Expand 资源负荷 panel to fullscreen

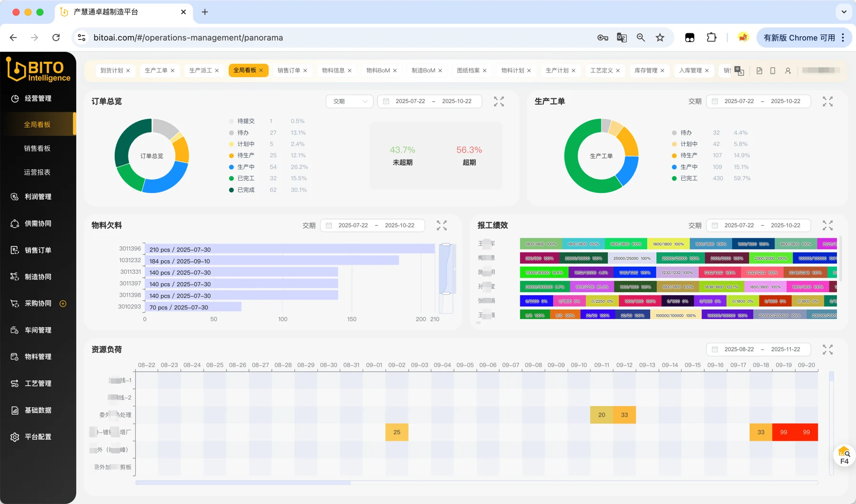(x=827, y=349)
